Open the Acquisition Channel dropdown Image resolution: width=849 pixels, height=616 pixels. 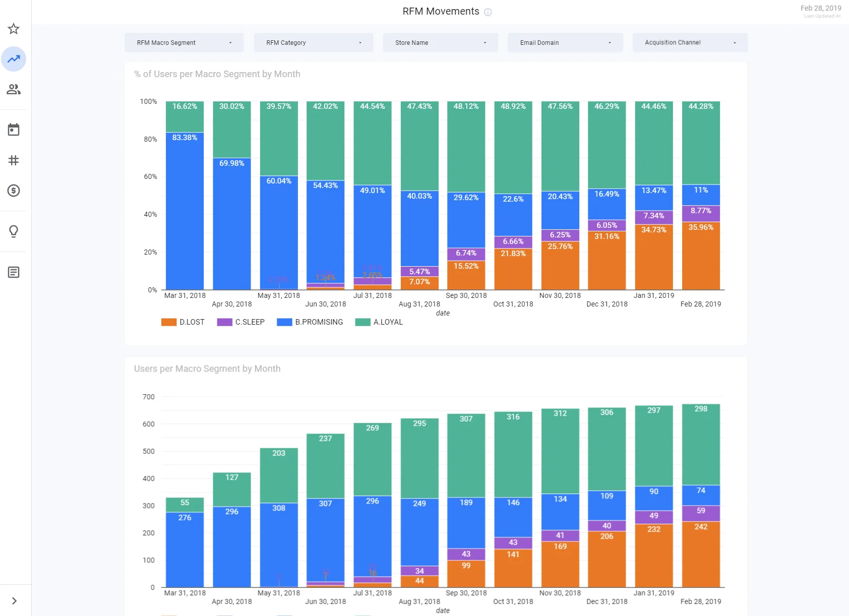690,43
